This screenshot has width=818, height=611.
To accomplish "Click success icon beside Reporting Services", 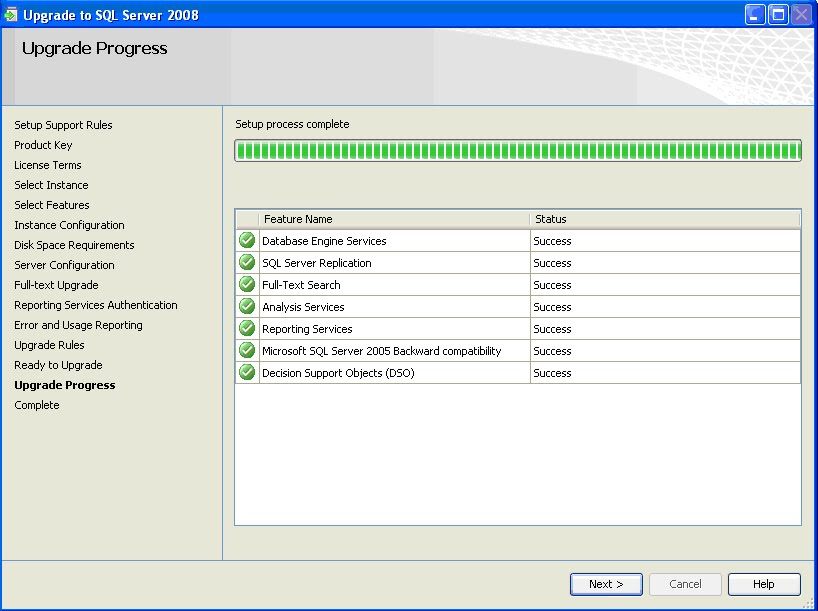I will (x=246, y=328).
